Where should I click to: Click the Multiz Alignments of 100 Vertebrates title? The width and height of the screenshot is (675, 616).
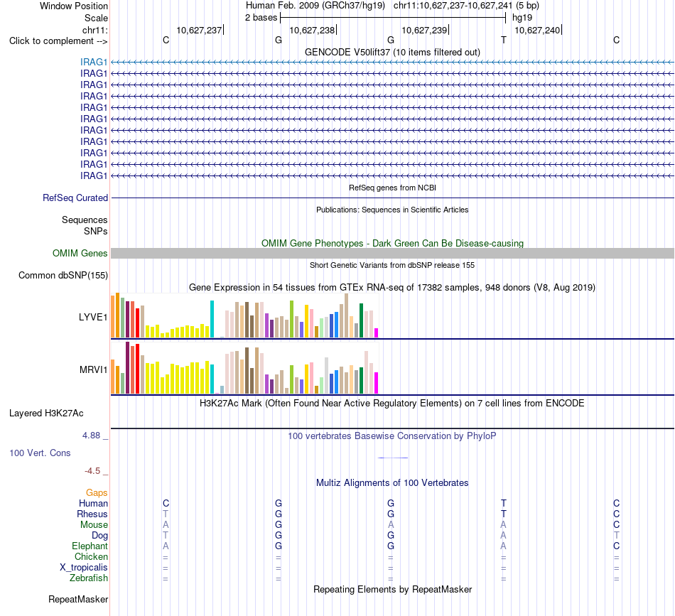point(392,483)
